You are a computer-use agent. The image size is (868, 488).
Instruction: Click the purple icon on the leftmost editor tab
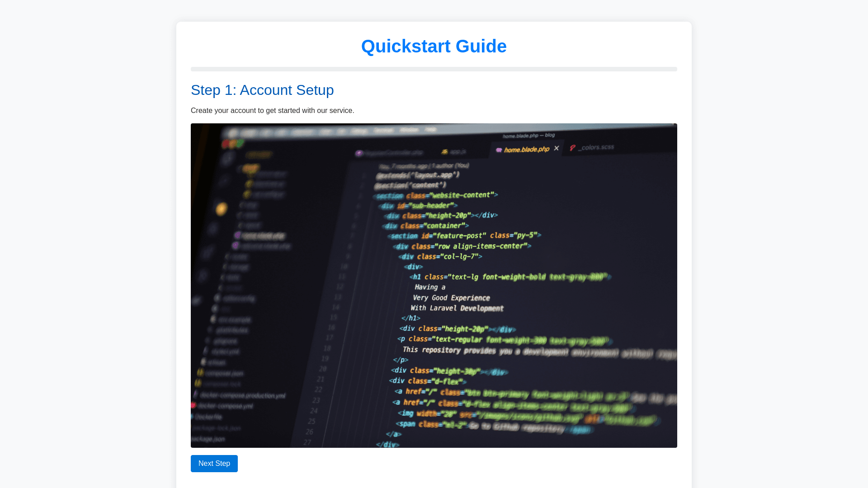(x=359, y=154)
